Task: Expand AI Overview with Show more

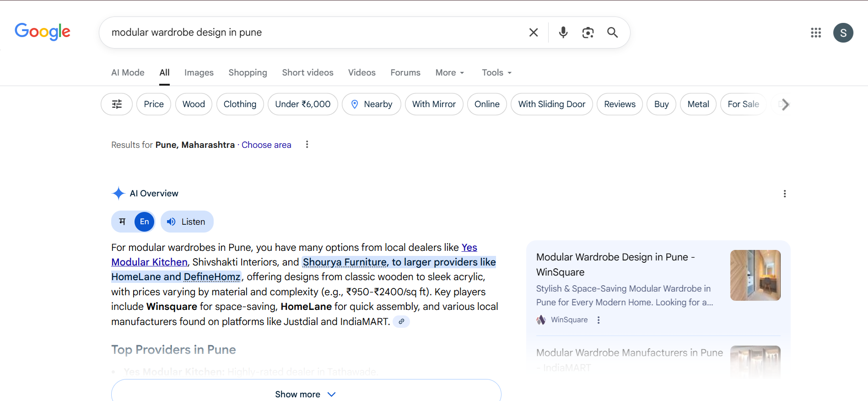Action: (x=306, y=394)
